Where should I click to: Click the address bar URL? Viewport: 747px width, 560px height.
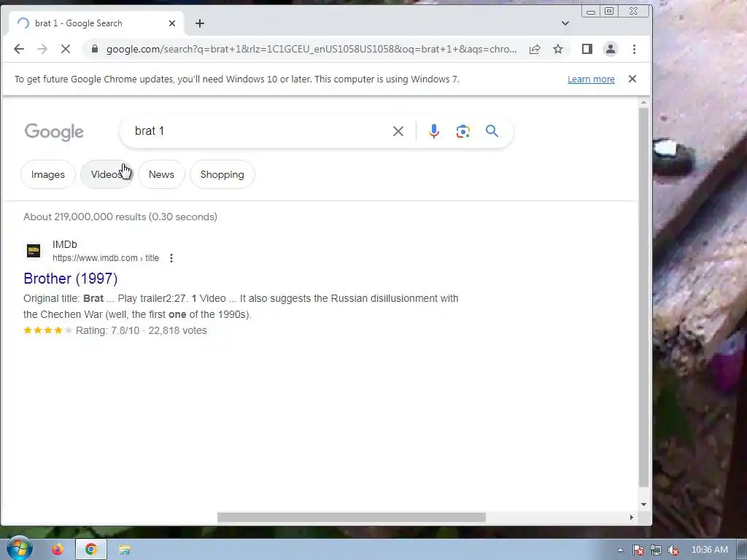pos(311,49)
